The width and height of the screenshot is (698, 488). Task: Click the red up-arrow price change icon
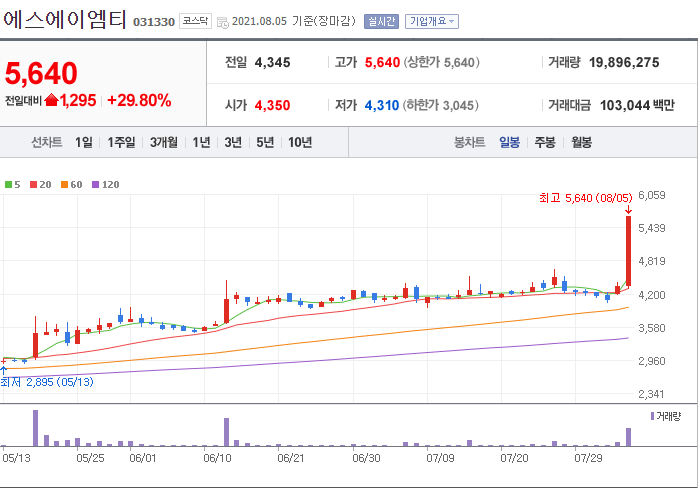(x=52, y=100)
